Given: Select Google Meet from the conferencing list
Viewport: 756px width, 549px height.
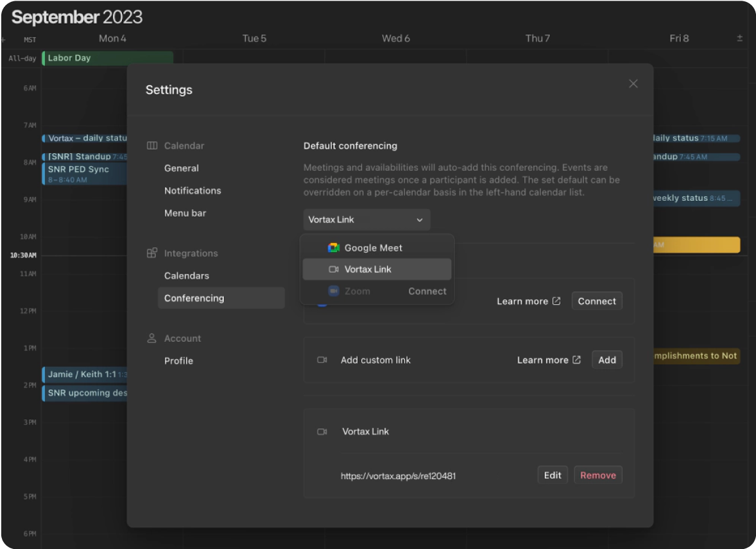Looking at the screenshot, I should (x=373, y=248).
